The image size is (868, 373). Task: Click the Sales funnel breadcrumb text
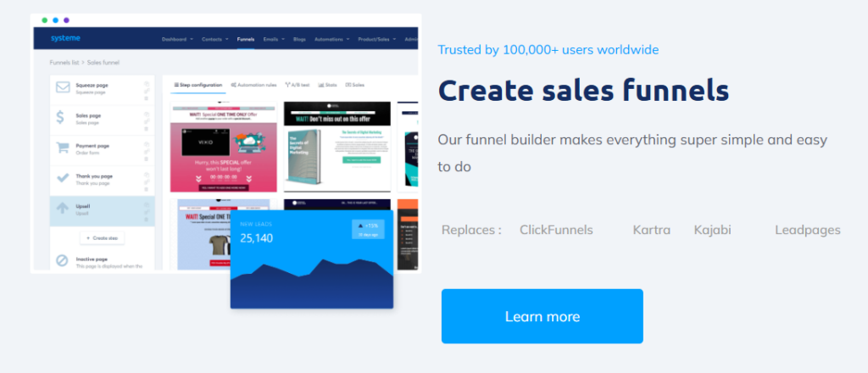pos(103,63)
